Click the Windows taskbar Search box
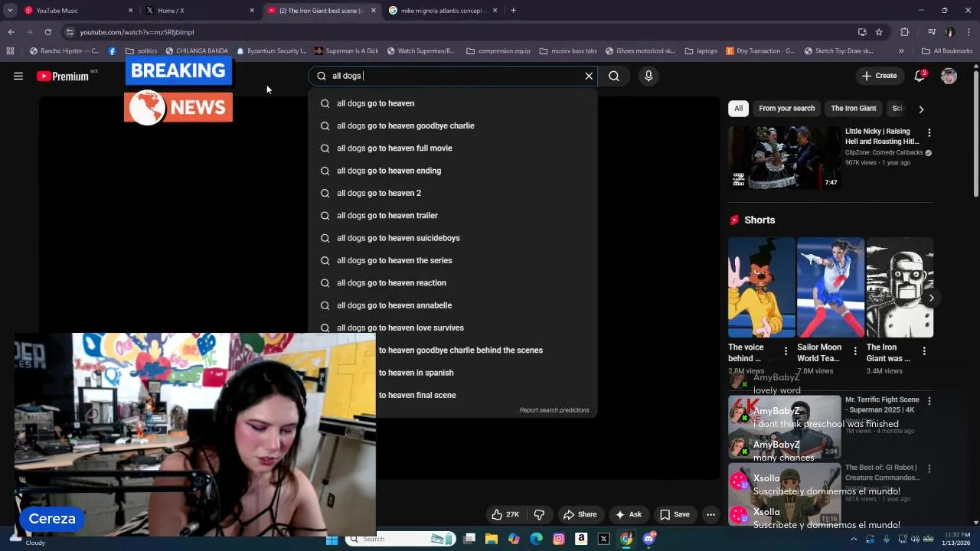Image resolution: width=980 pixels, height=551 pixels. tap(400, 539)
